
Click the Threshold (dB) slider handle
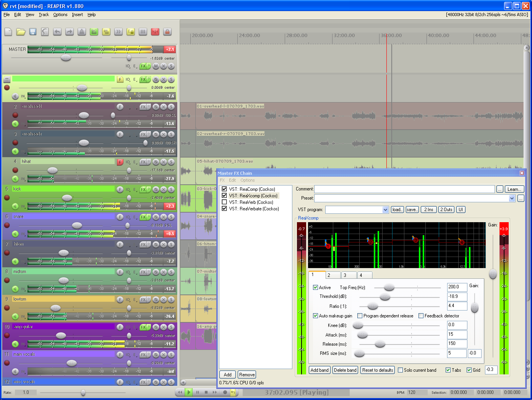click(x=385, y=297)
